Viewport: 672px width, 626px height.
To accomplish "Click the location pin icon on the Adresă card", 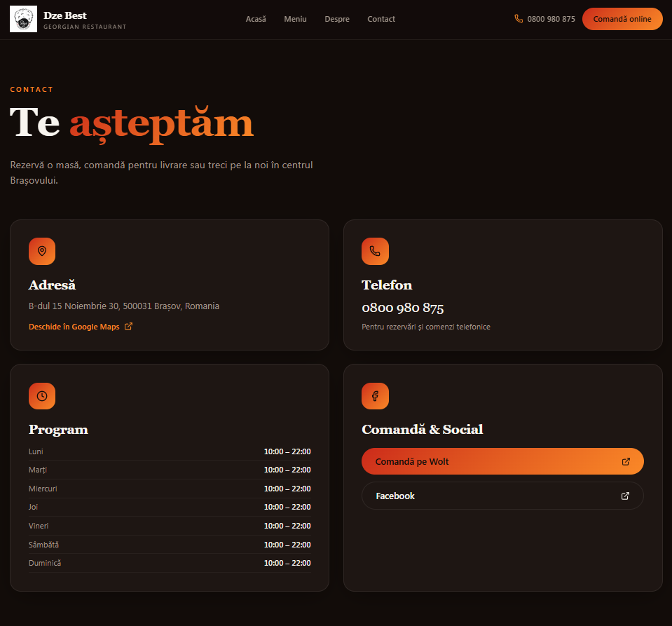I will coord(41,251).
